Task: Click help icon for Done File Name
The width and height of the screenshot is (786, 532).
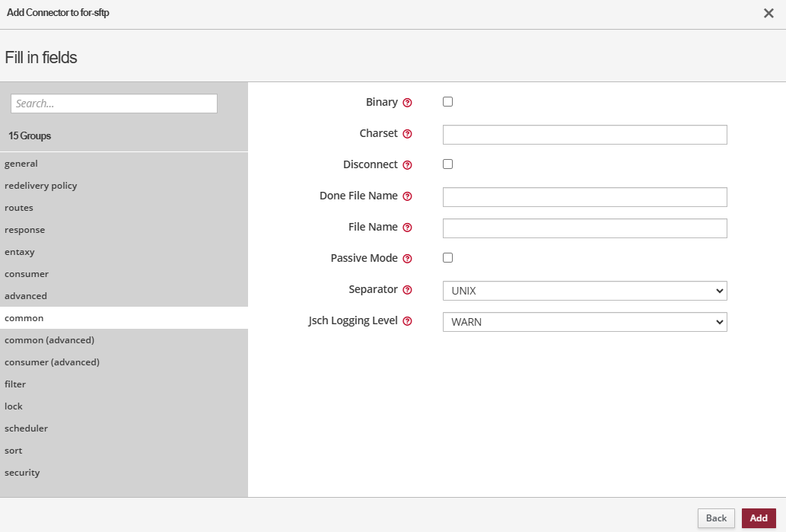Action: pyautogui.click(x=407, y=196)
